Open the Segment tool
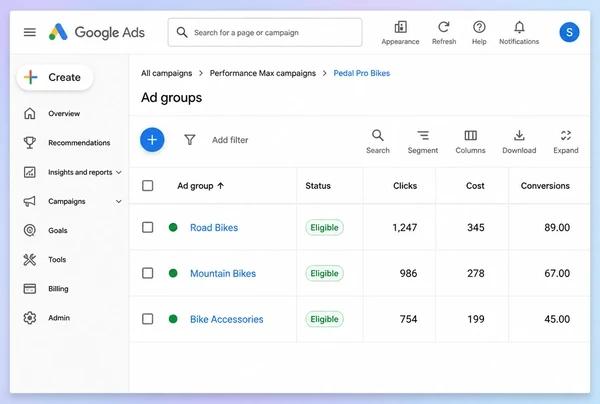The height and width of the screenshot is (404, 600). (x=423, y=141)
